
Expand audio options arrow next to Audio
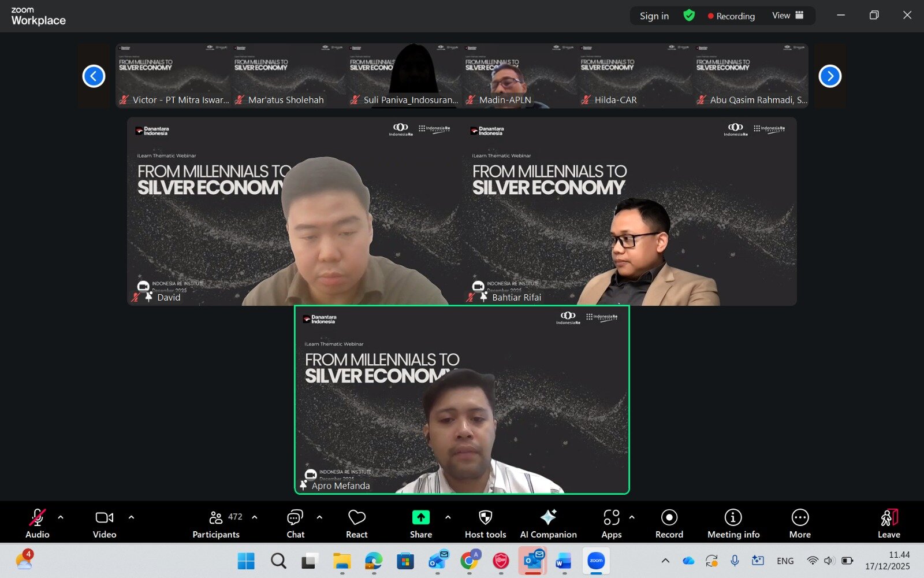[61, 517]
